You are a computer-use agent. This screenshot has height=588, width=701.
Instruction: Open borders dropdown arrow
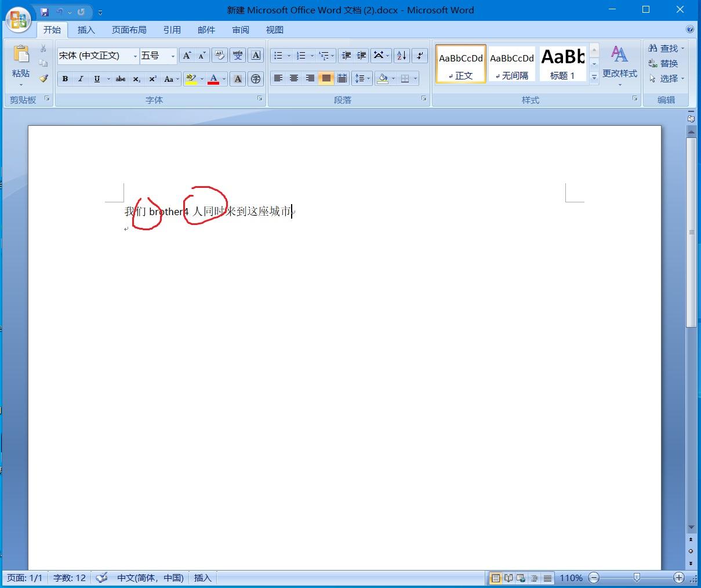415,78
